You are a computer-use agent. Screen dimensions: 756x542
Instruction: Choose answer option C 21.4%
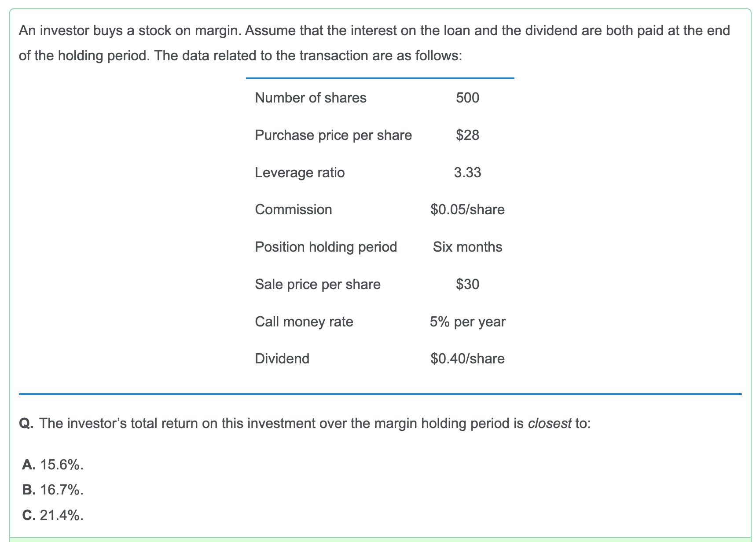tap(52, 514)
